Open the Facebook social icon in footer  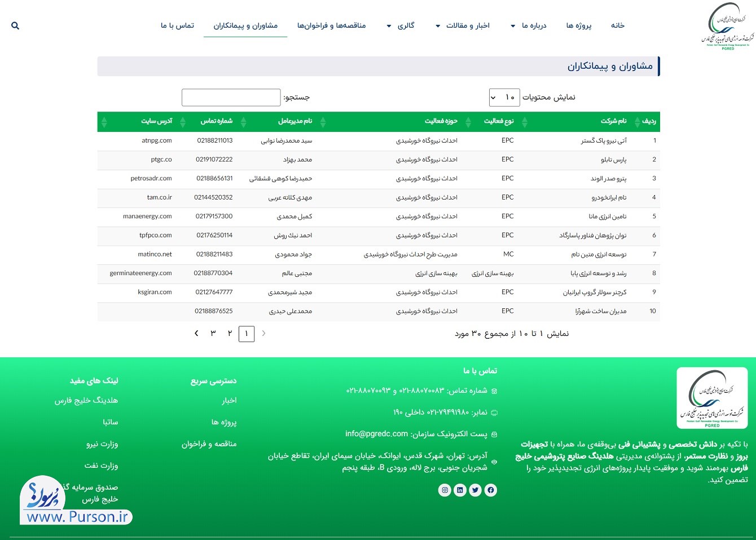point(490,490)
